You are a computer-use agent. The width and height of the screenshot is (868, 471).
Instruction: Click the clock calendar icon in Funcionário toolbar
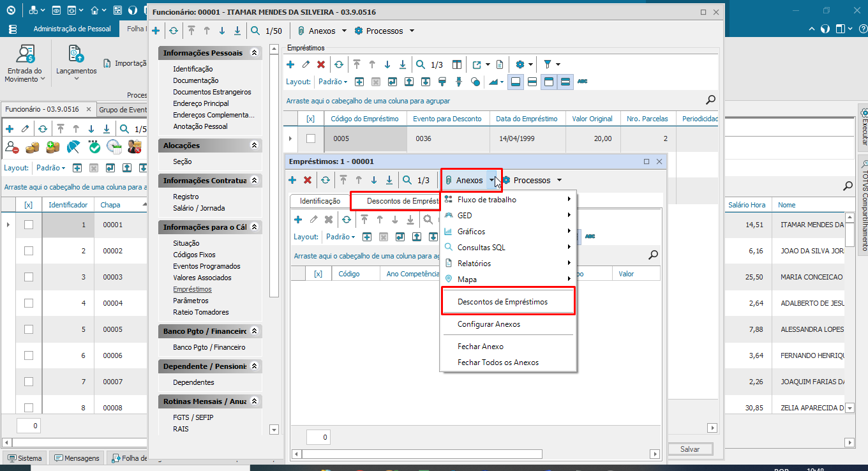[114, 147]
